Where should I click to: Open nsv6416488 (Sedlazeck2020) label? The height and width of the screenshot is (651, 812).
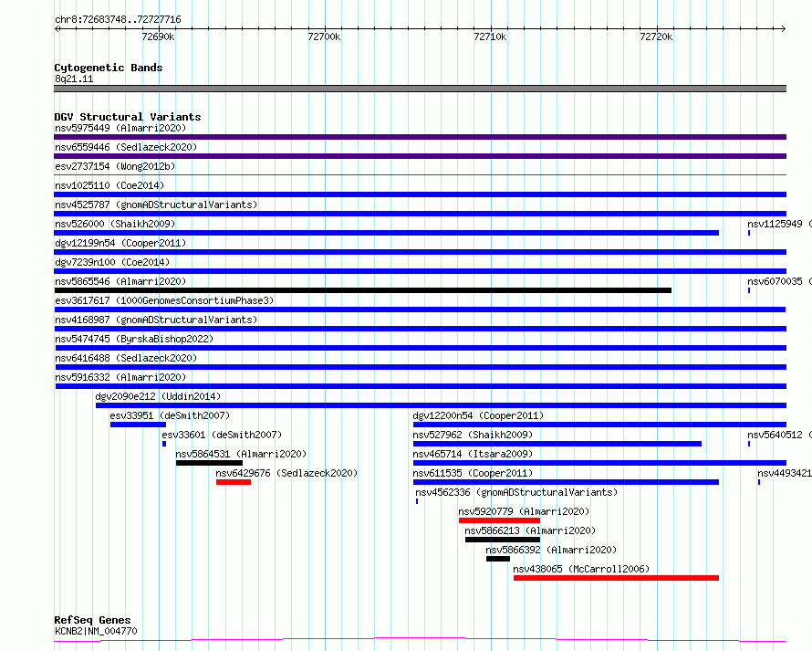126,358
